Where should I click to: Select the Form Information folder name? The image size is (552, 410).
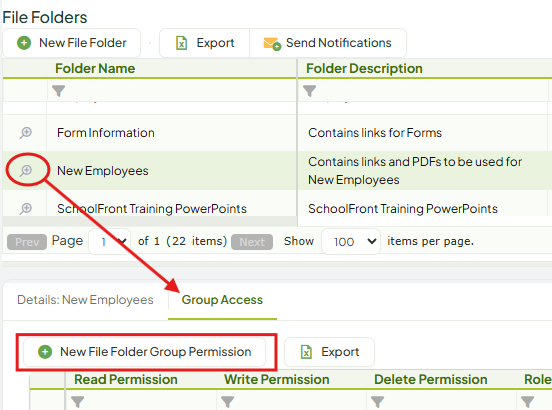106,133
